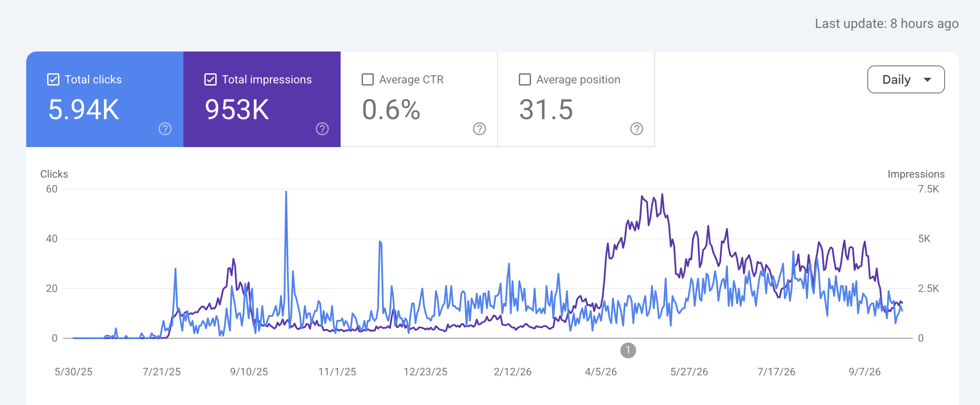Enable the Average CTR checkbox
The height and width of the screenshot is (405, 980).
368,79
